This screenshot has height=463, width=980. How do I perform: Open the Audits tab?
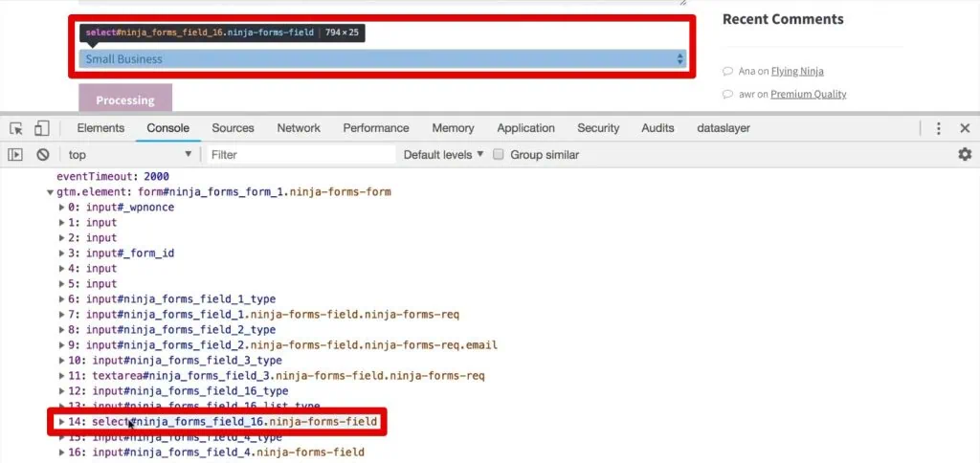[657, 128]
